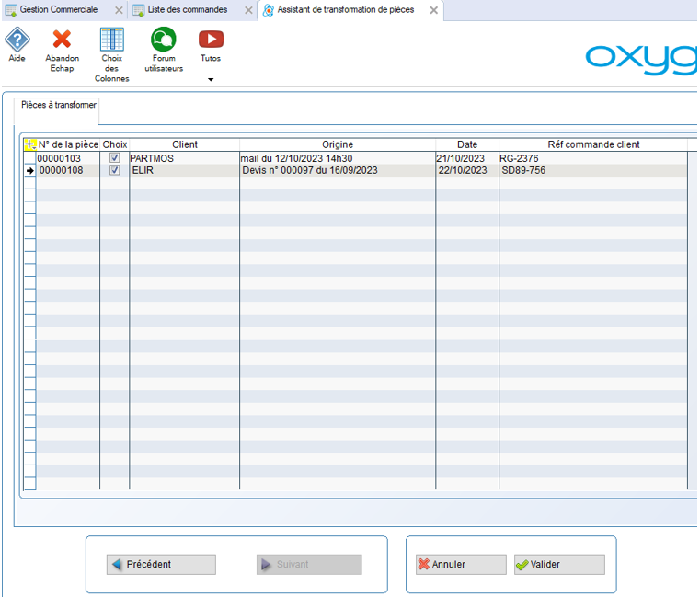Close the Liste des commandes tab

247,10
